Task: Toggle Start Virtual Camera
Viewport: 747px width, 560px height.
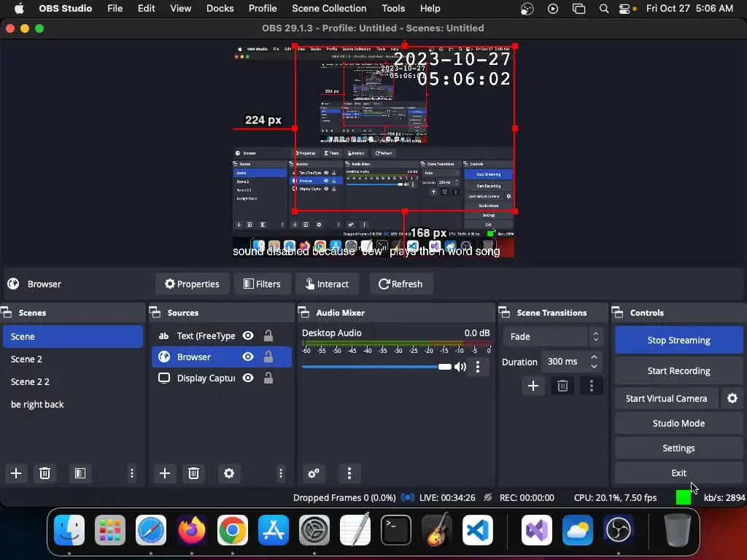Action: coord(667,399)
